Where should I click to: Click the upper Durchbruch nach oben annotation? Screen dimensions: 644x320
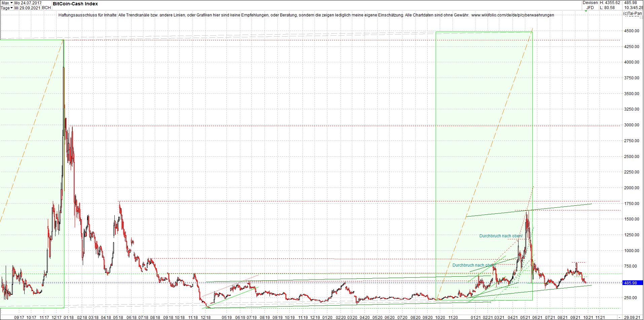(x=501, y=236)
